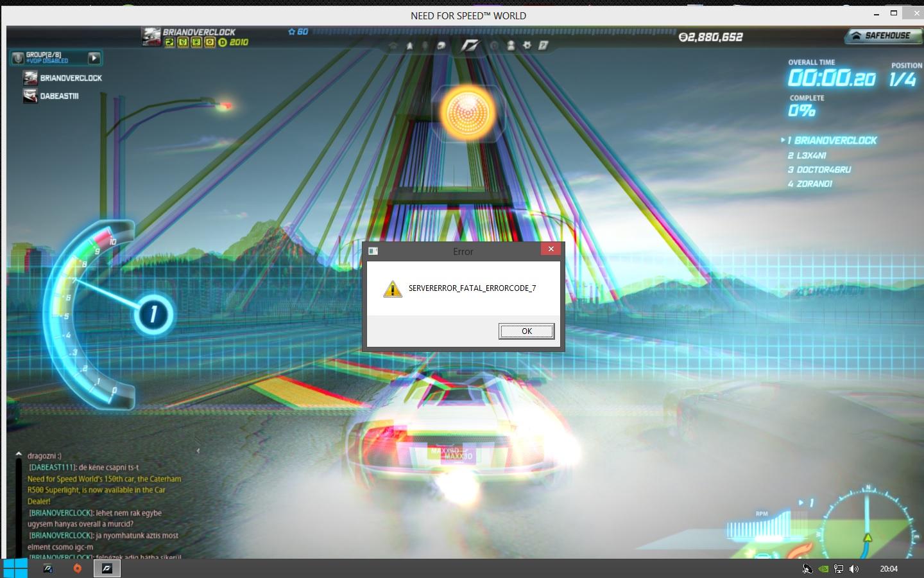Select racer L3X4NI in standings
Viewport: 924px width, 578px height.
point(807,155)
